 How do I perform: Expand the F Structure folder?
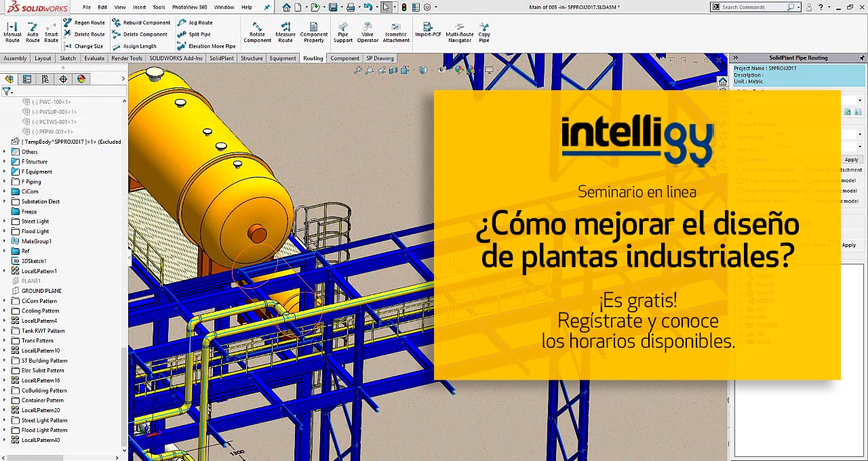pos(5,161)
